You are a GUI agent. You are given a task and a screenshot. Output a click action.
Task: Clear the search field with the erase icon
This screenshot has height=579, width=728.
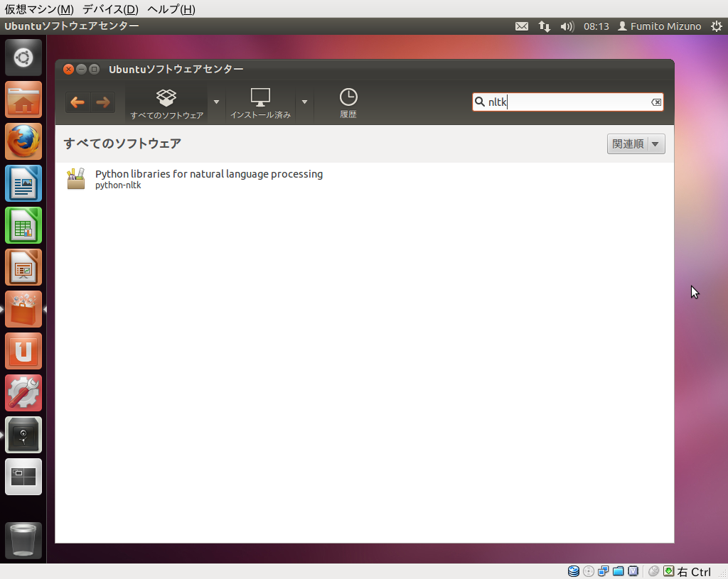pos(656,102)
